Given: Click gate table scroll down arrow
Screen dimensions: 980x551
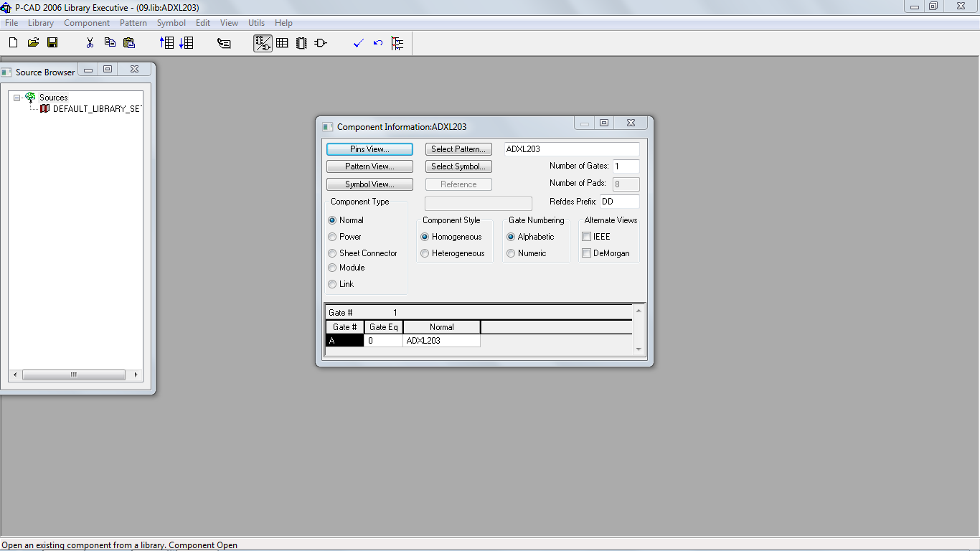Looking at the screenshot, I should point(639,349).
